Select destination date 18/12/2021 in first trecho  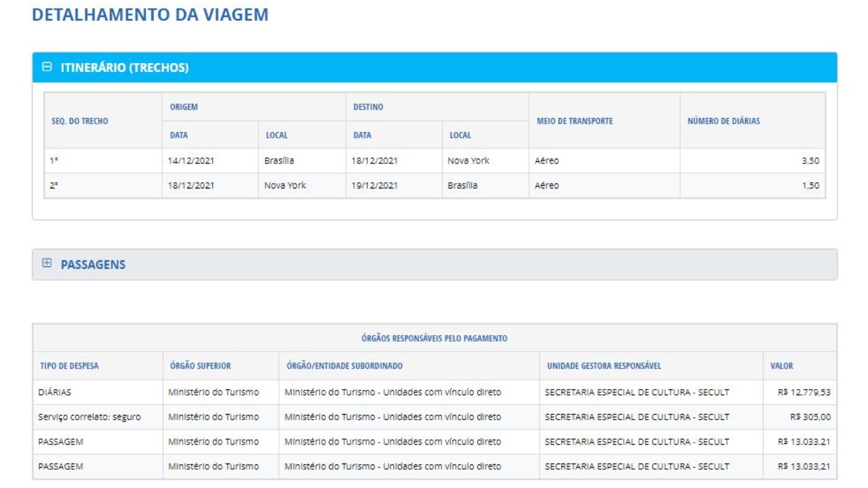click(x=375, y=161)
